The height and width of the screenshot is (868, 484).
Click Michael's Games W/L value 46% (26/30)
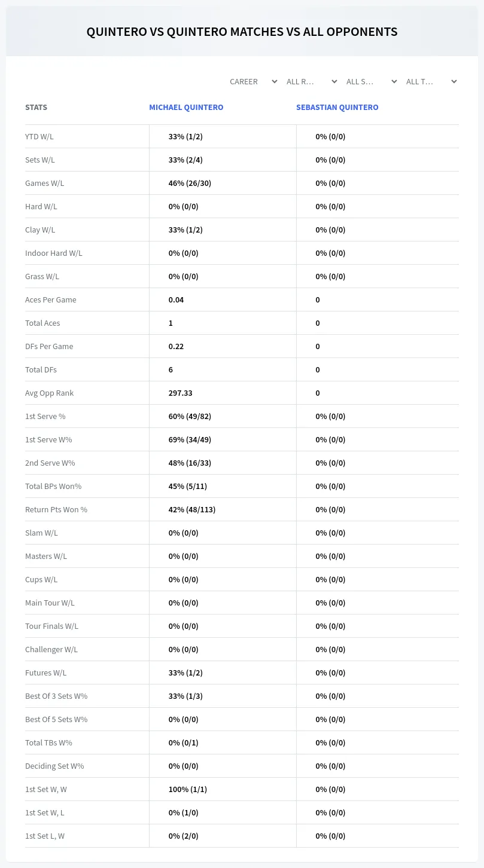[x=190, y=183]
